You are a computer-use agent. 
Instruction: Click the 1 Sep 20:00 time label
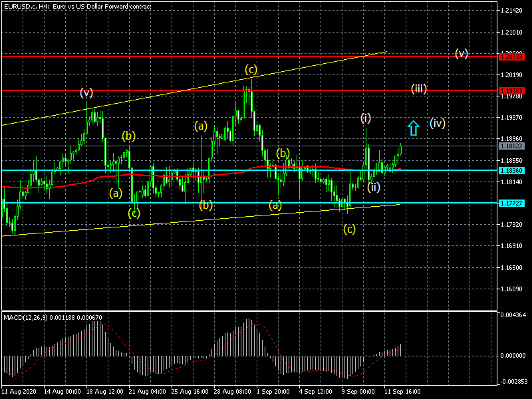point(273,391)
